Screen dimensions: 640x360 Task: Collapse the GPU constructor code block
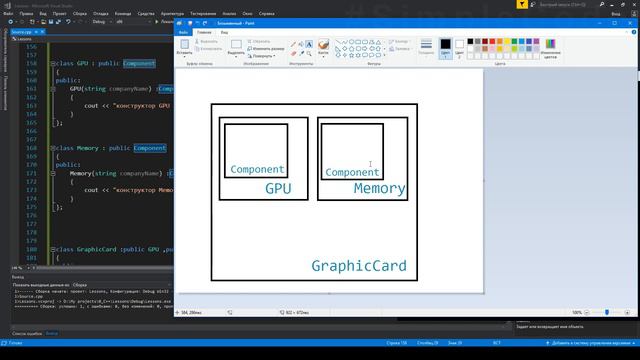(53, 89)
